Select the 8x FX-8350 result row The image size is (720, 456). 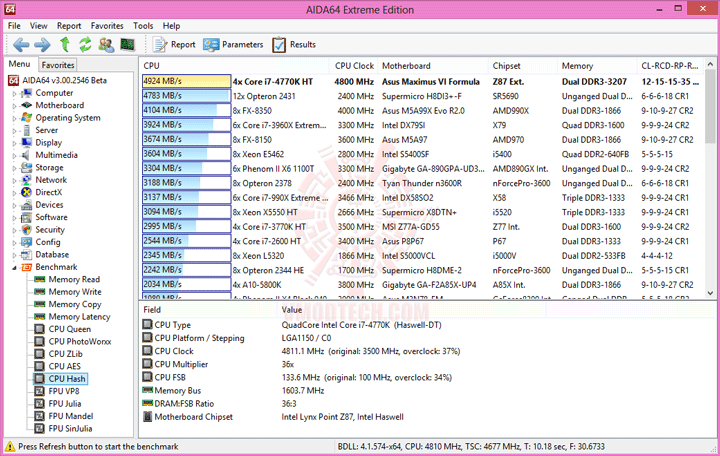pos(422,111)
